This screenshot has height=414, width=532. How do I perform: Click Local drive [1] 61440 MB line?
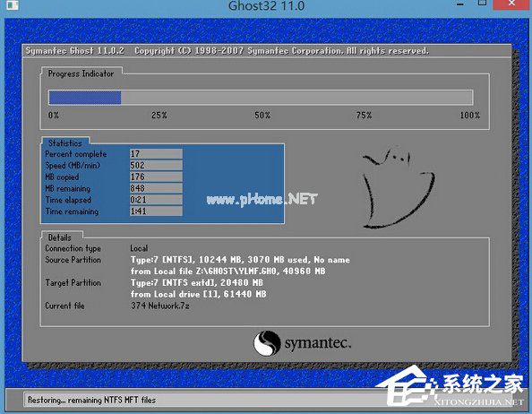tap(199, 294)
